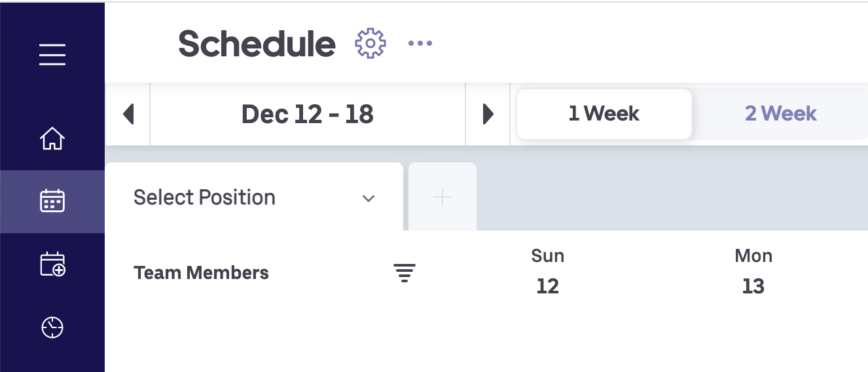Select the Sun 12 column header
The image size is (868, 372).
click(548, 270)
